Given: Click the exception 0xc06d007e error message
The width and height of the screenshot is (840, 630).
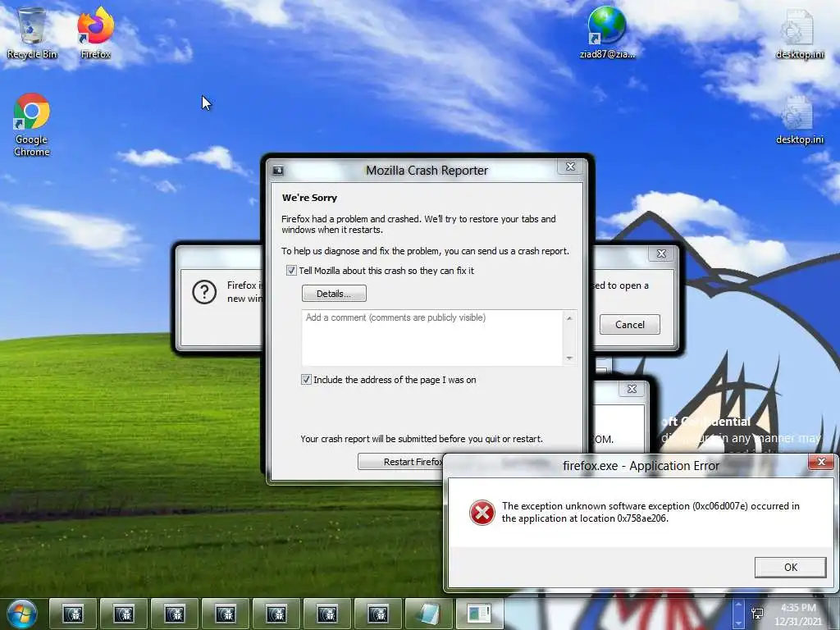Looking at the screenshot, I should 651,512.
